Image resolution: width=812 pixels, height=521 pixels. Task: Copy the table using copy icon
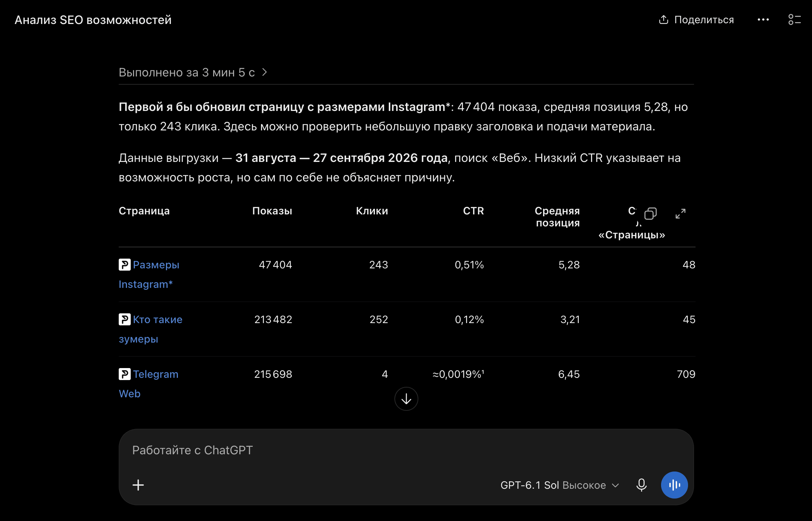coord(650,214)
